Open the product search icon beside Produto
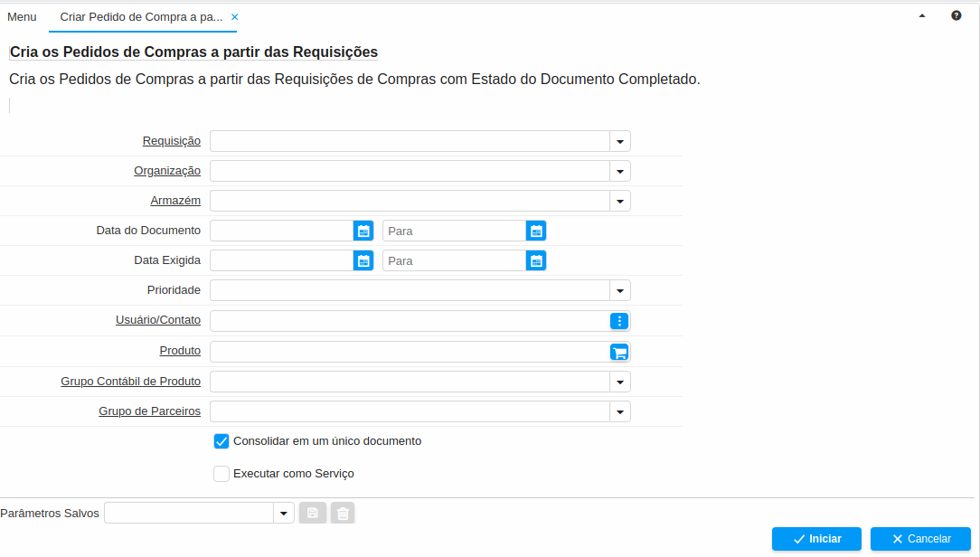 [x=619, y=351]
